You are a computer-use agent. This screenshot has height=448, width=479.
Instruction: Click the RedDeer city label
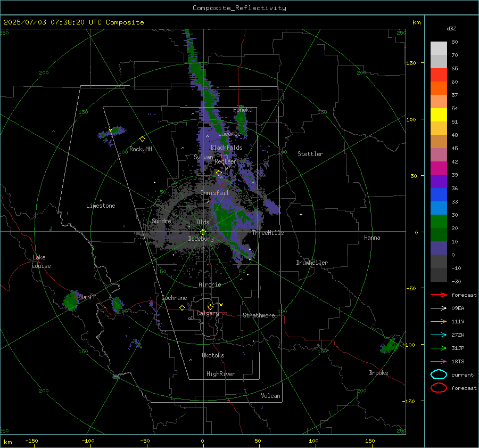click(x=226, y=161)
